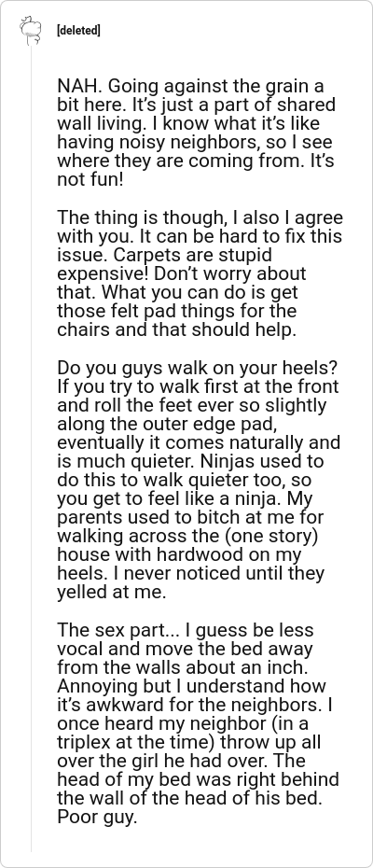Viewport: 373px width, 868px height.
Task: Click the default Reddit avatar icon
Action: pos(31,31)
